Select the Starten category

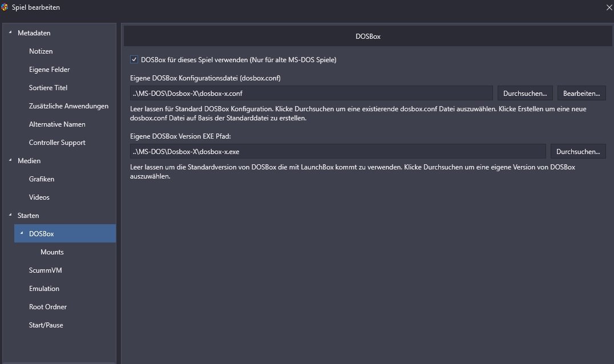point(28,216)
